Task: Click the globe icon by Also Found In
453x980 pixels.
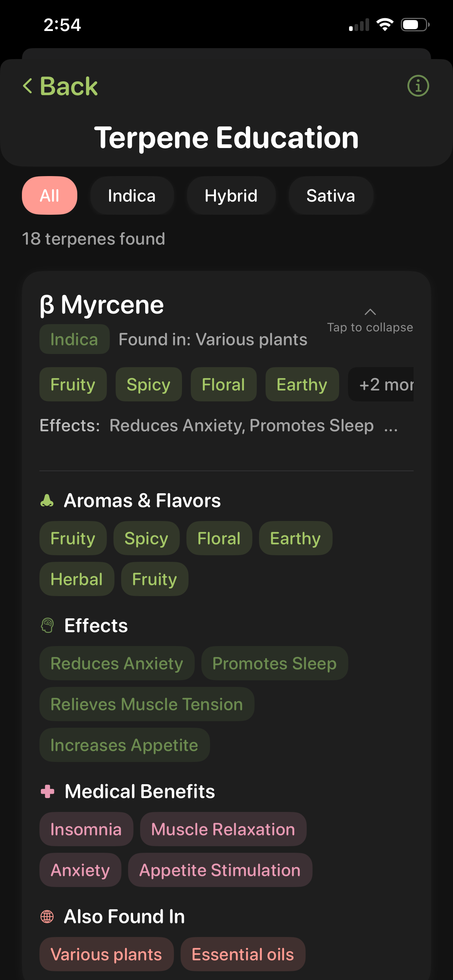Action: (47, 916)
